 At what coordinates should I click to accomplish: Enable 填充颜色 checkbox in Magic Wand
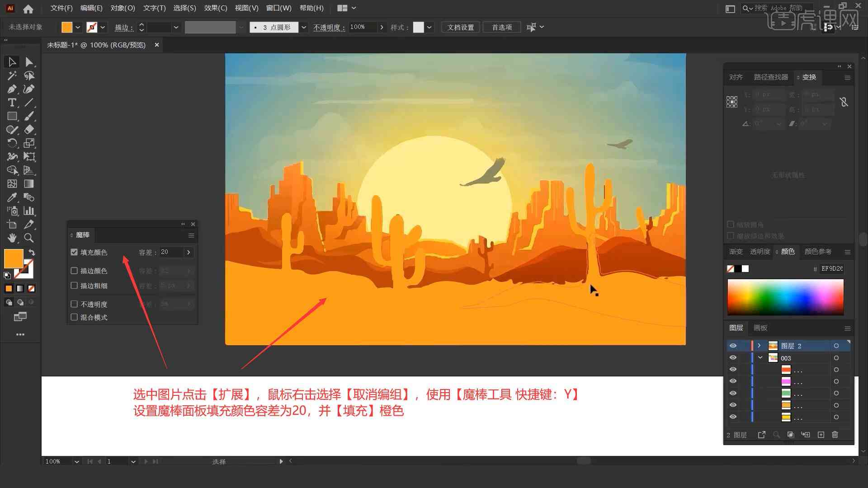click(75, 252)
